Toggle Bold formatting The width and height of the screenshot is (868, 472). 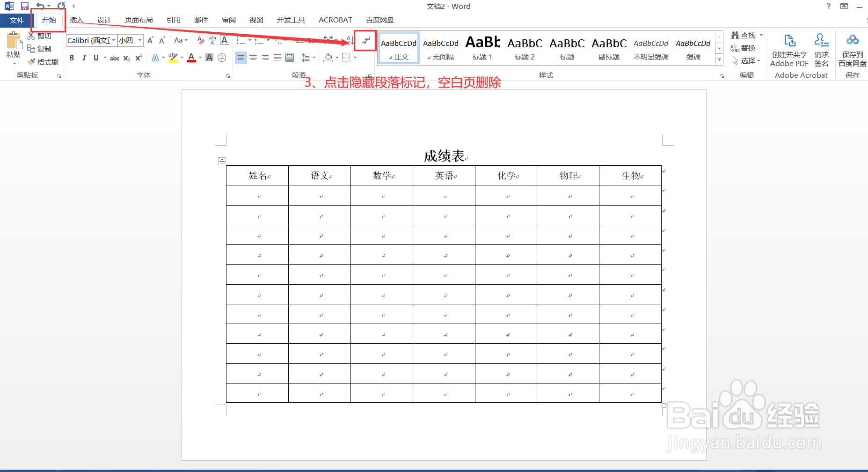pos(72,58)
